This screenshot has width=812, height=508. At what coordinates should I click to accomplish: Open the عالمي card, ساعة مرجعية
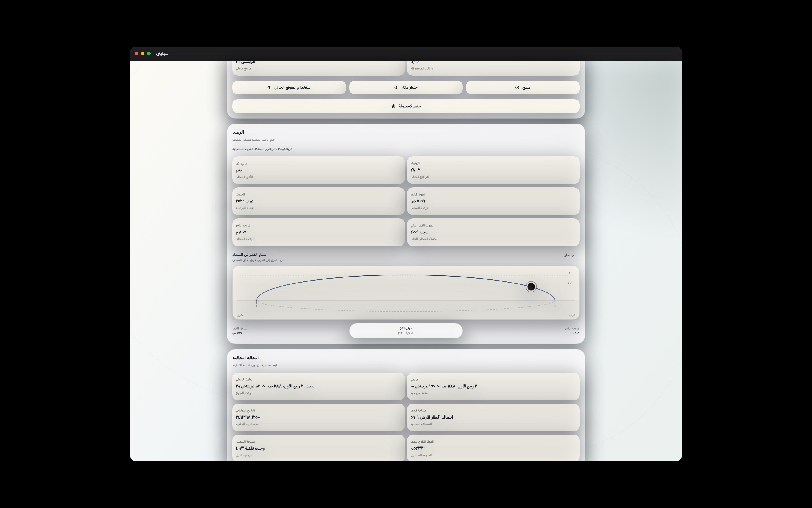493,386
